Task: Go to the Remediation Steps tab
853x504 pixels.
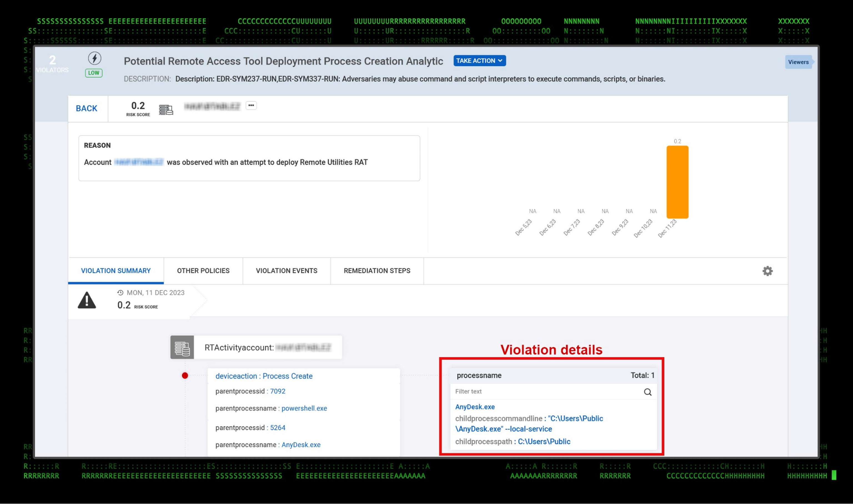Action: point(377,271)
